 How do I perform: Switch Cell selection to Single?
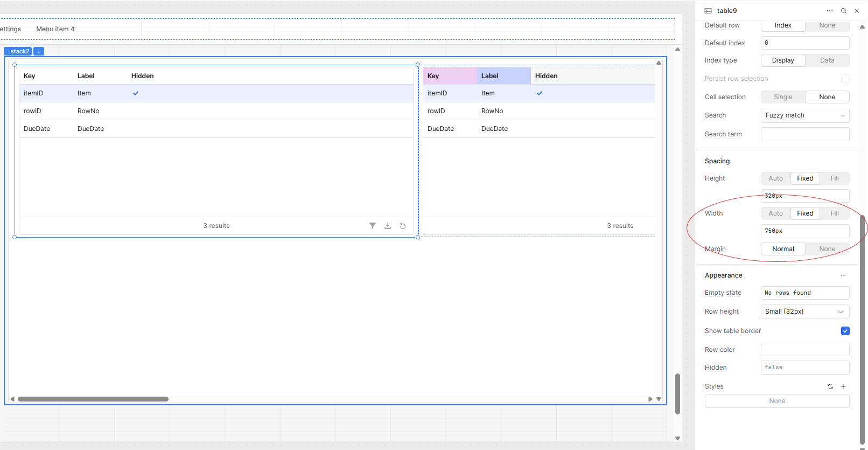[x=783, y=97]
